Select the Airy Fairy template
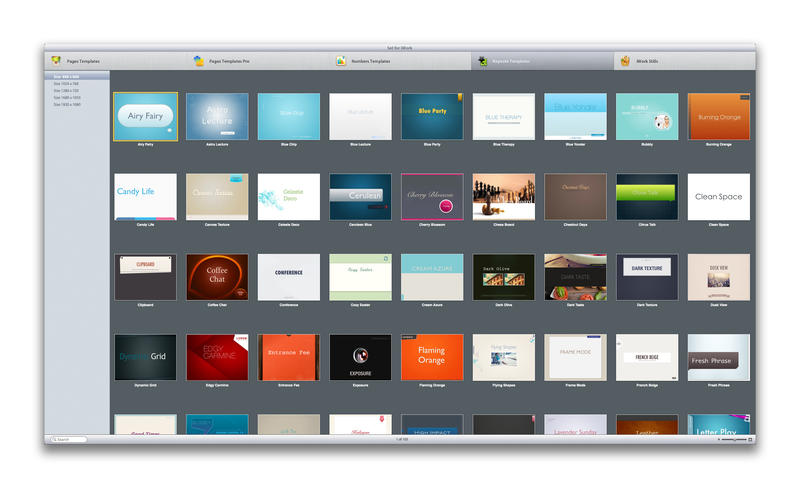This screenshot has width=800, height=500. (x=145, y=116)
